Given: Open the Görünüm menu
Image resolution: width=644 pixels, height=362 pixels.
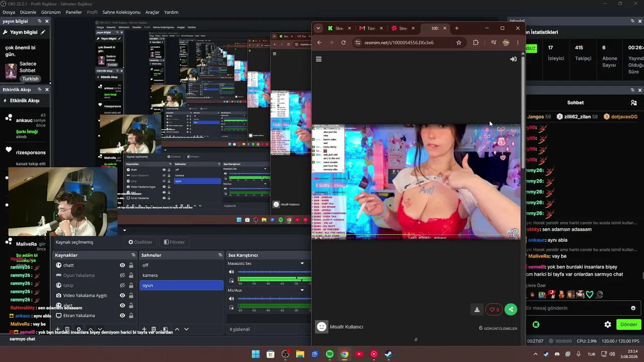Looking at the screenshot, I should pyautogui.click(x=51, y=12).
